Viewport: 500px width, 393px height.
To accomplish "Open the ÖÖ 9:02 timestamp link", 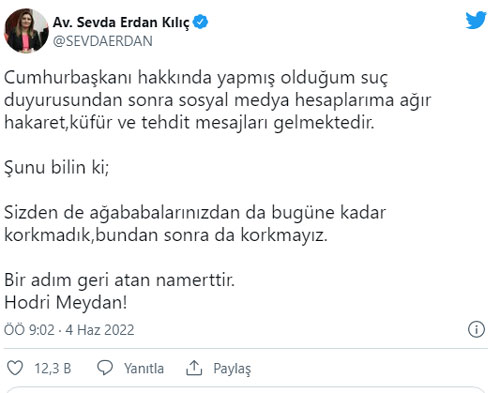I will (29, 330).
